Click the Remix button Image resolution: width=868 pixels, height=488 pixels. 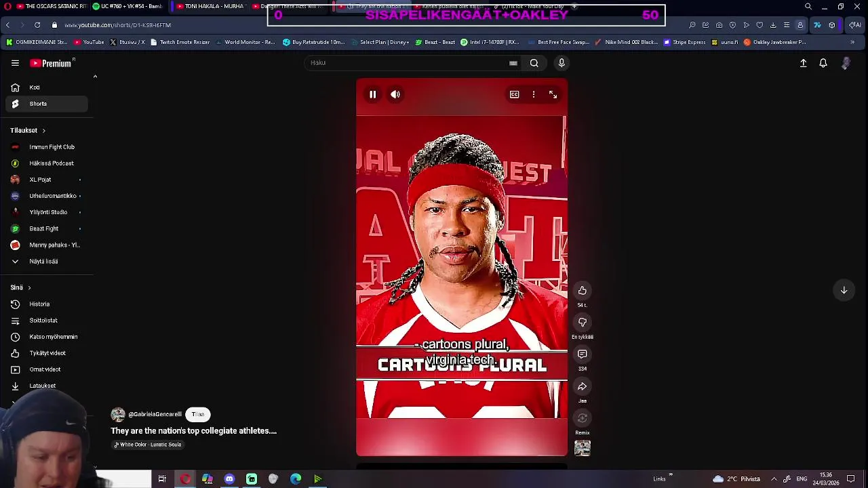point(583,418)
